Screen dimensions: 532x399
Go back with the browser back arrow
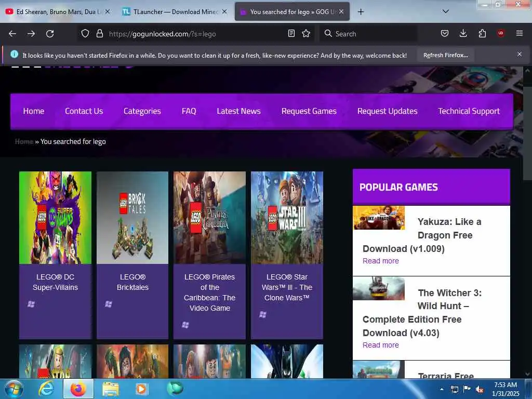click(x=12, y=34)
